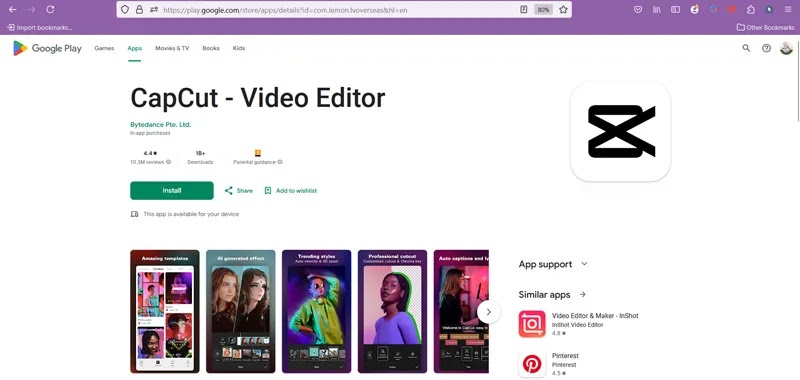Click the CapCut app icon
Screen dimensions: 800x380
(620, 131)
